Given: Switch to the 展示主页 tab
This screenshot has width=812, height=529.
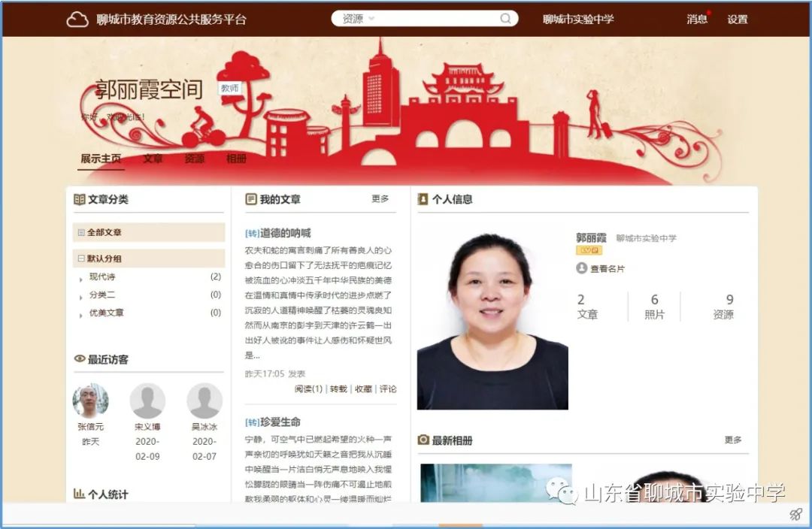Looking at the screenshot, I should tap(101, 159).
